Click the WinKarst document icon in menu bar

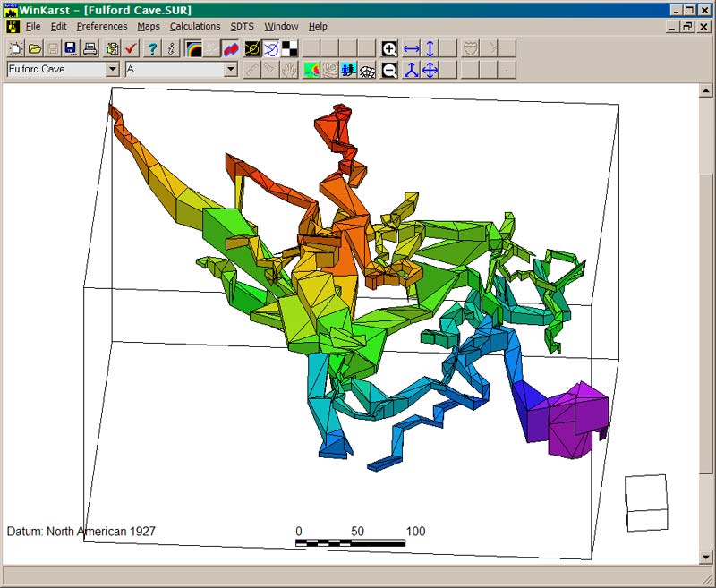(13, 27)
